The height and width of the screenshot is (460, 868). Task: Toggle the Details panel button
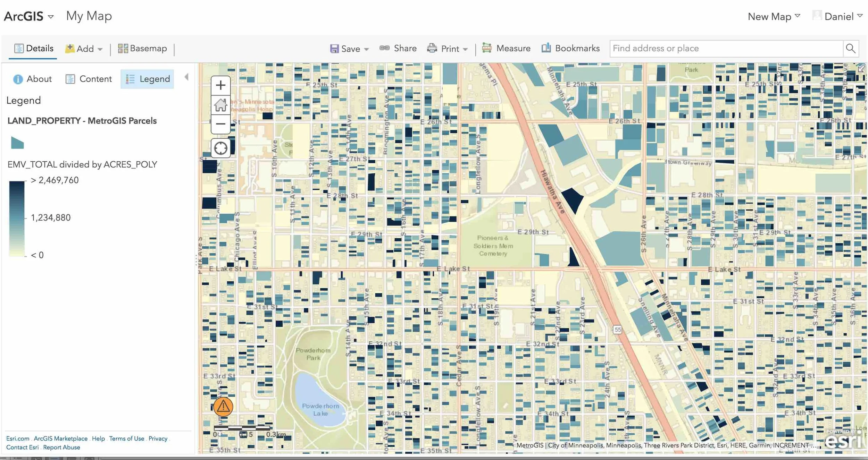point(34,49)
